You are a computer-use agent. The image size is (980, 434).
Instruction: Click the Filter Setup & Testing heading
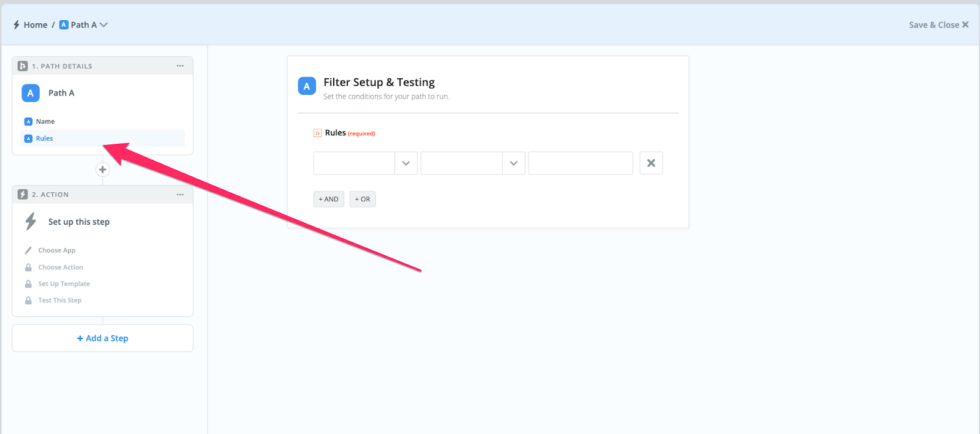click(379, 82)
